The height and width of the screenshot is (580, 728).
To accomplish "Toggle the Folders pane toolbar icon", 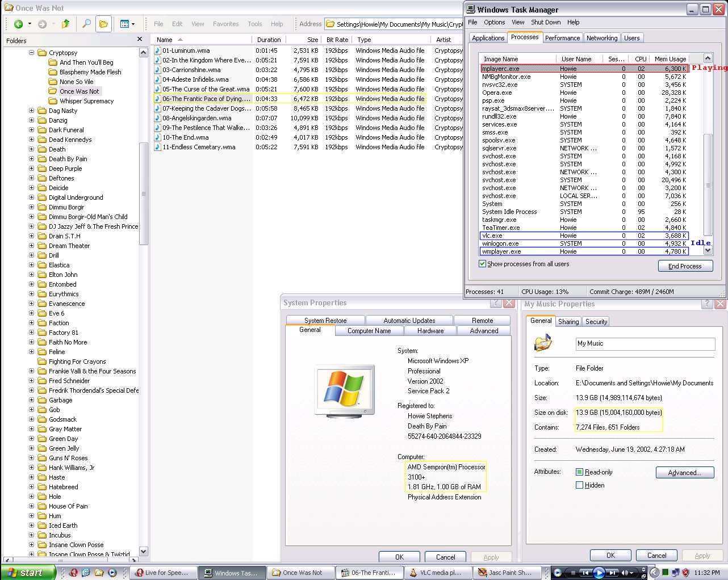I will pos(103,24).
